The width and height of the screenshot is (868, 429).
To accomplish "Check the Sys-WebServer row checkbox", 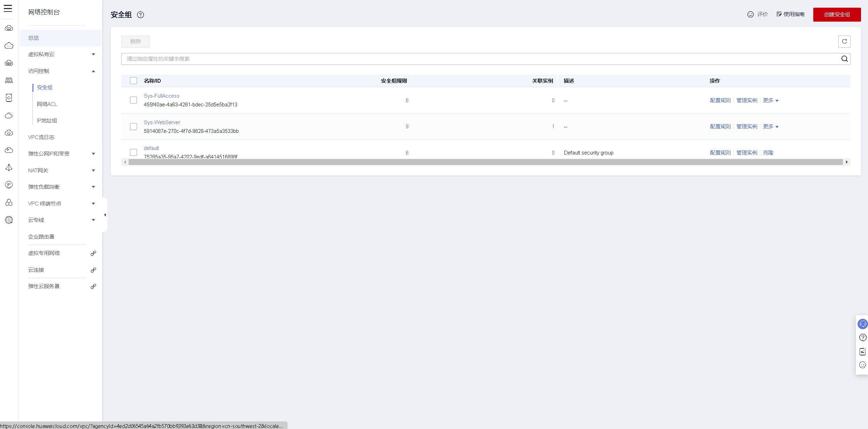I will [x=134, y=127].
